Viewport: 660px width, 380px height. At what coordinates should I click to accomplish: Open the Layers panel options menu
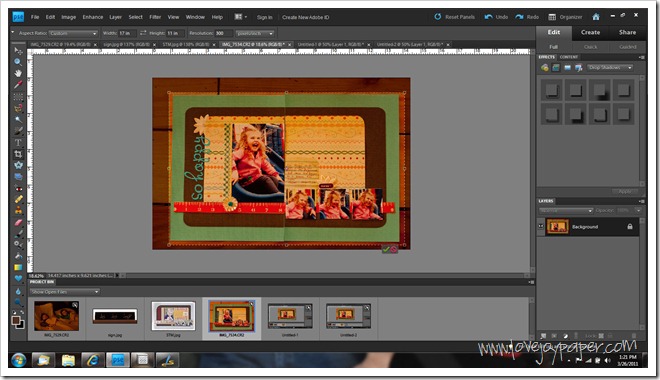(641, 201)
